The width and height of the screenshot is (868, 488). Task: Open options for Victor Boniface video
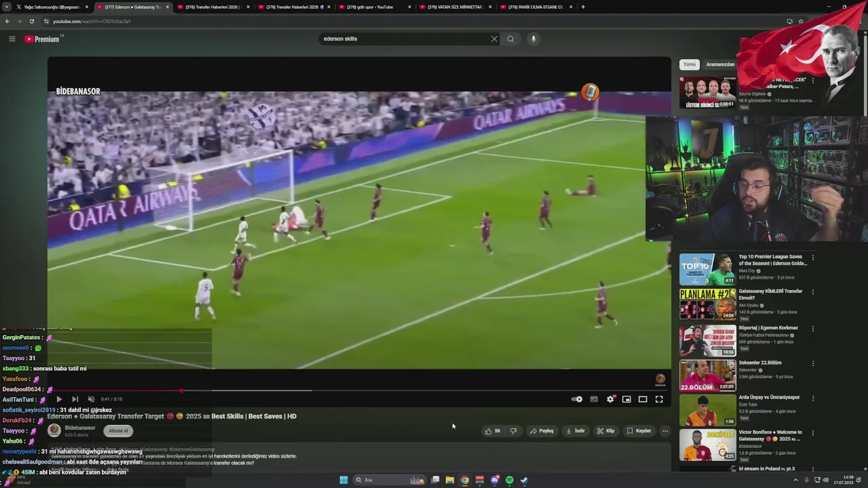[x=812, y=432]
